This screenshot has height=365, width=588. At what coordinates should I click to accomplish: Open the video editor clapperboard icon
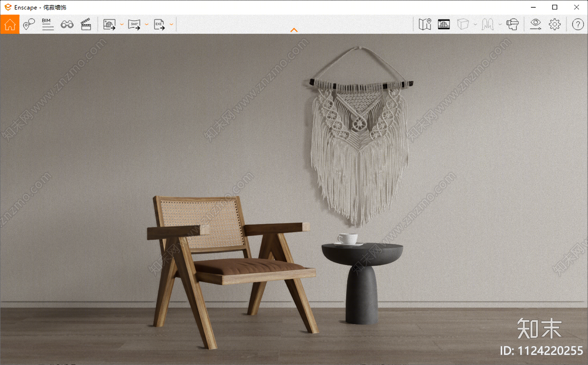86,25
